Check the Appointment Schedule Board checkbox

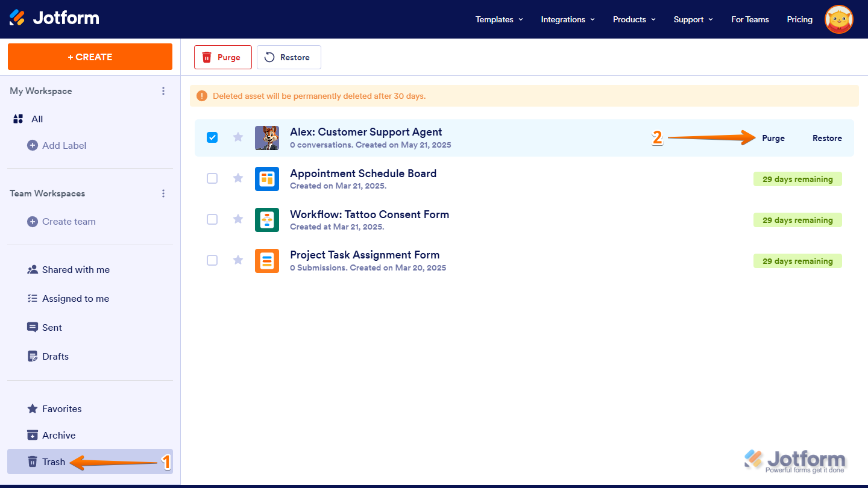coord(212,178)
